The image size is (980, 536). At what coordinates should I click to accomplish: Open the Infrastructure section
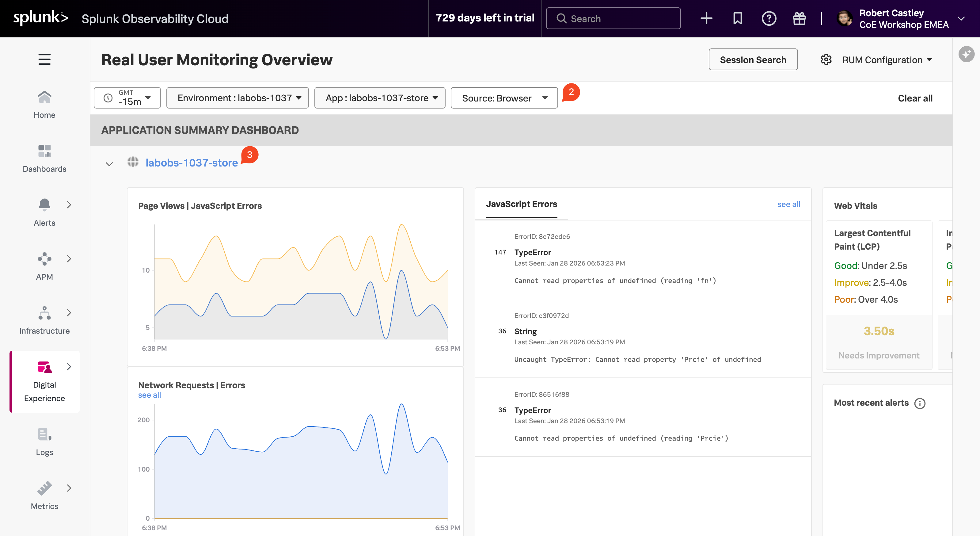pyautogui.click(x=44, y=320)
